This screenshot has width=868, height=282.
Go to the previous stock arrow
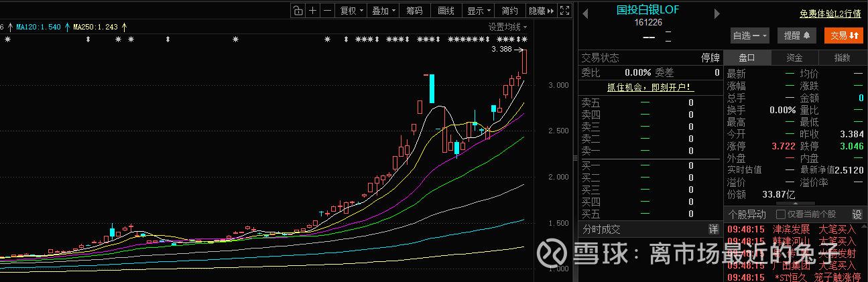coord(584,13)
